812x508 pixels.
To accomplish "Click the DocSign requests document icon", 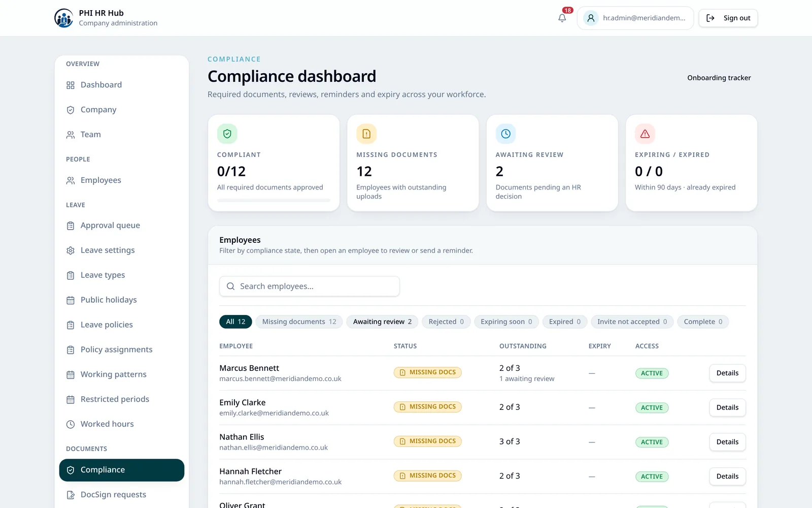I will coord(71,495).
